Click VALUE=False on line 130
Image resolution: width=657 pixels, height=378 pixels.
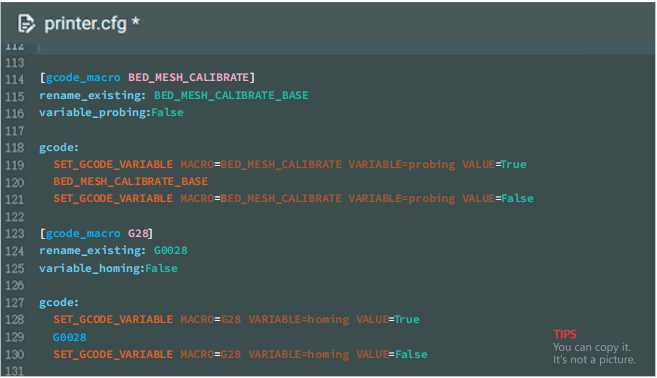392,355
